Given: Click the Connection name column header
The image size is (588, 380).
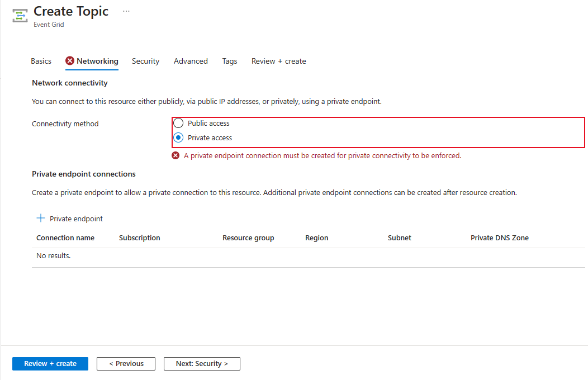Looking at the screenshot, I should 65,237.
